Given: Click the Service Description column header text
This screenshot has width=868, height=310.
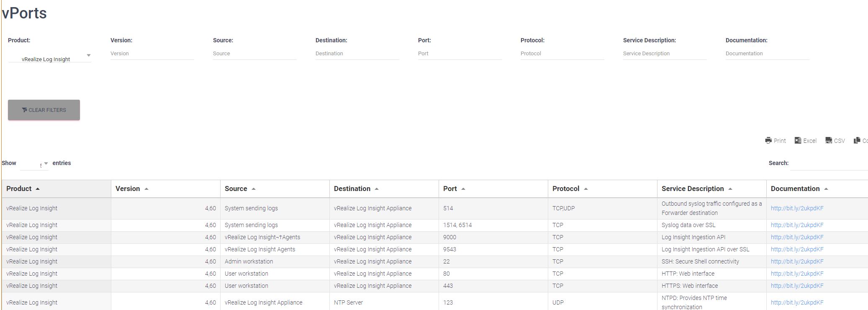Looking at the screenshot, I should 693,189.
